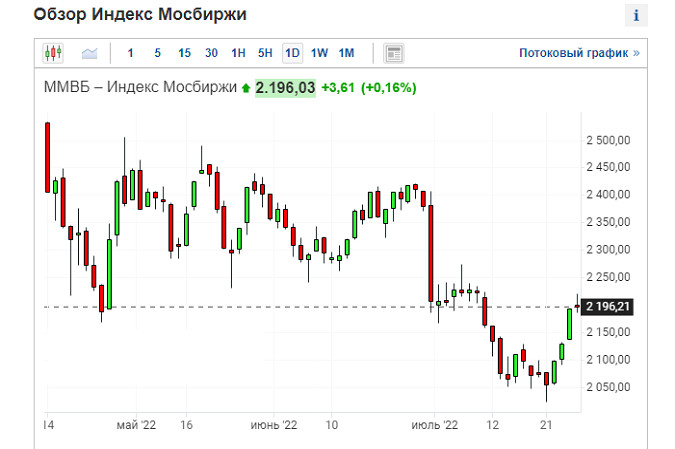Viewport: 675px width, 449px height.
Task: Click the 2 100,00 axis label
Action: click(x=608, y=359)
